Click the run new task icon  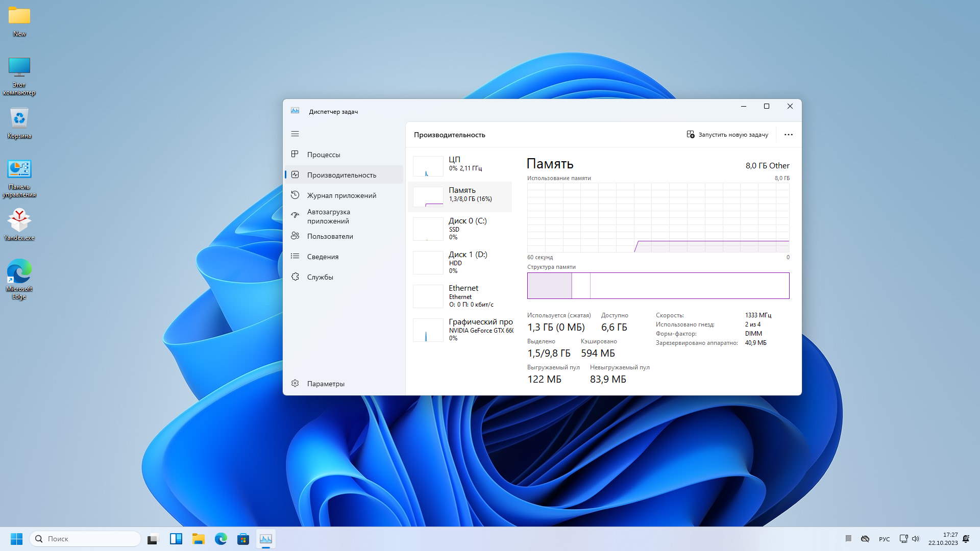tap(691, 135)
